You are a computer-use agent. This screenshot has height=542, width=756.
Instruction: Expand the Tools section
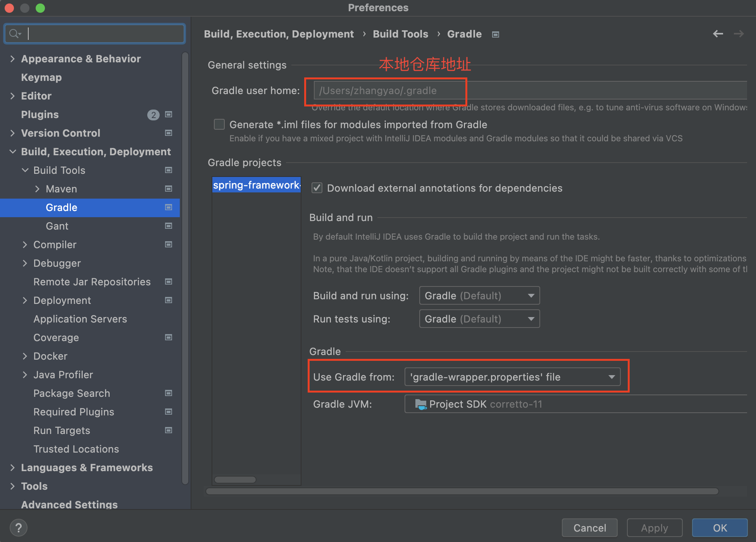click(x=12, y=486)
